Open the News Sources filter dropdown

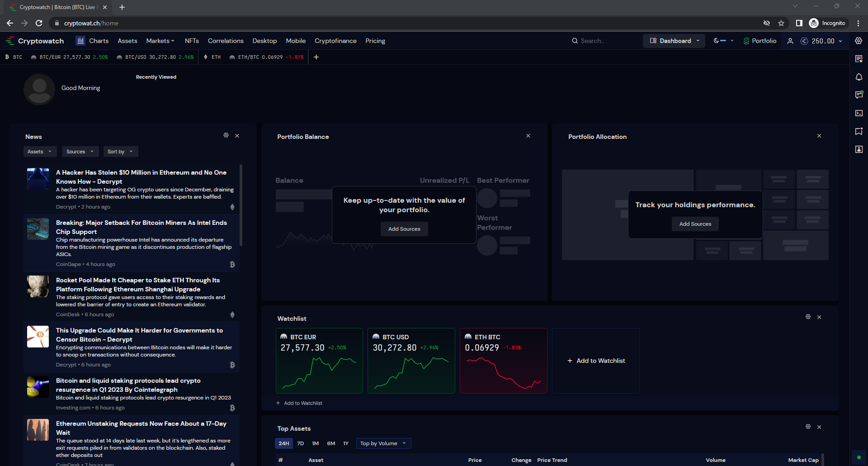click(80, 152)
